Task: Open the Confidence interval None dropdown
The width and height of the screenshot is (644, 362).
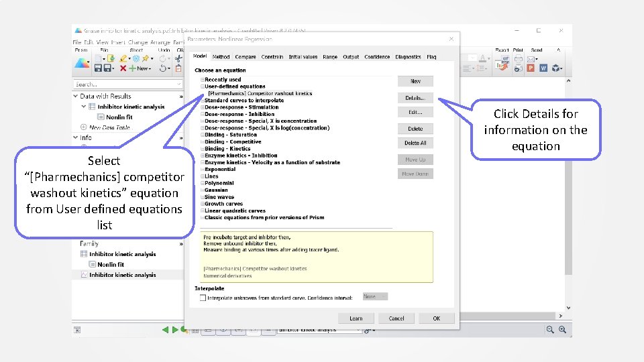Action: pyautogui.click(x=375, y=296)
